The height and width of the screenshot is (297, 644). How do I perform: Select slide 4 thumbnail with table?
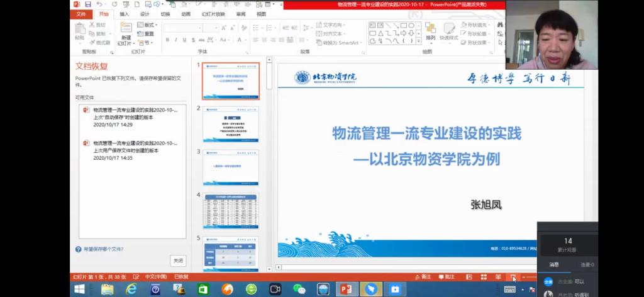230,211
